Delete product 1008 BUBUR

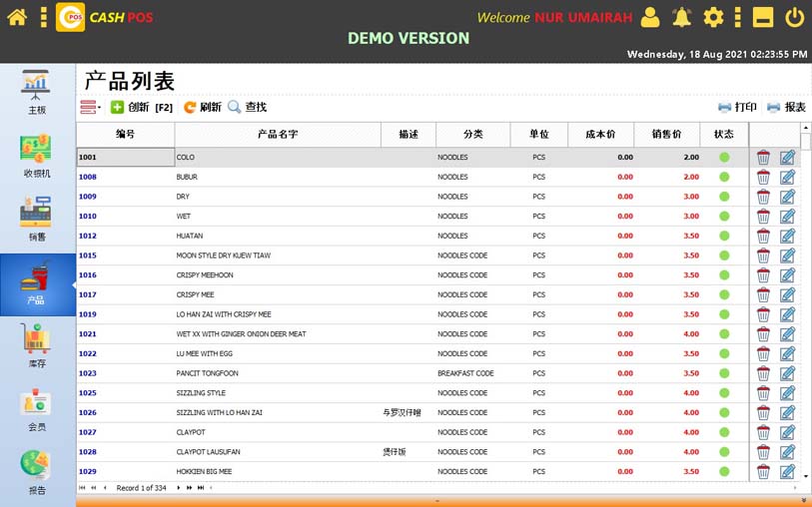coord(763,177)
